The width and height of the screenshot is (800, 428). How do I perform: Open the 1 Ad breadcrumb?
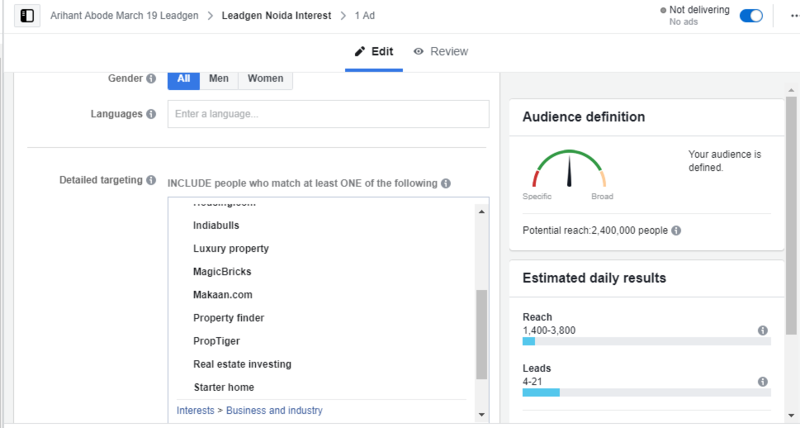[365, 16]
